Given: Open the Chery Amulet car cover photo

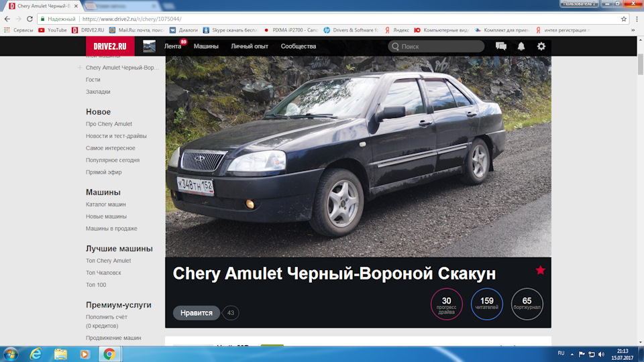Looking at the screenshot, I should point(358,157).
